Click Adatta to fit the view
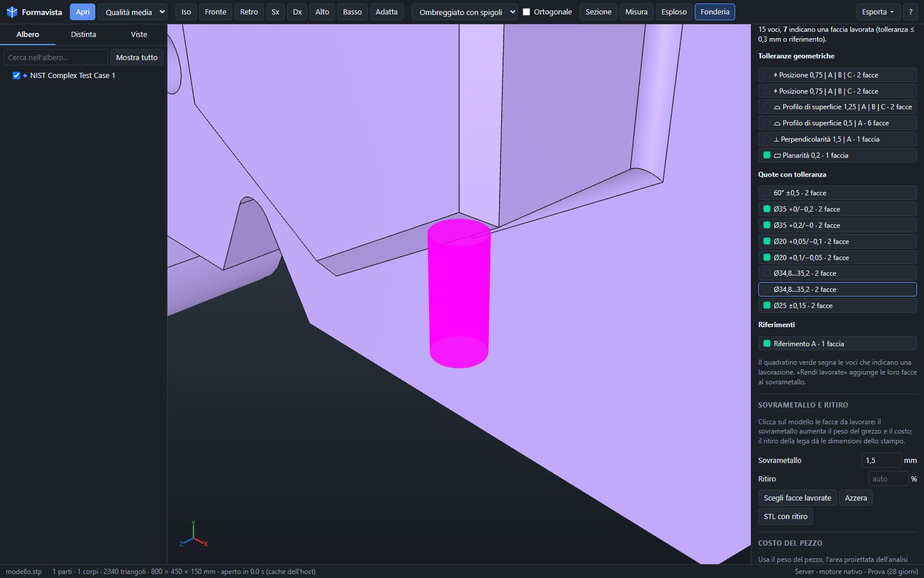The width and height of the screenshot is (924, 578). (x=386, y=12)
